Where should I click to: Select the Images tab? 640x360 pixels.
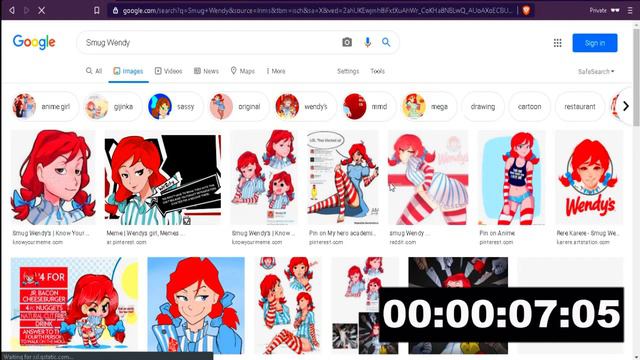(128, 71)
